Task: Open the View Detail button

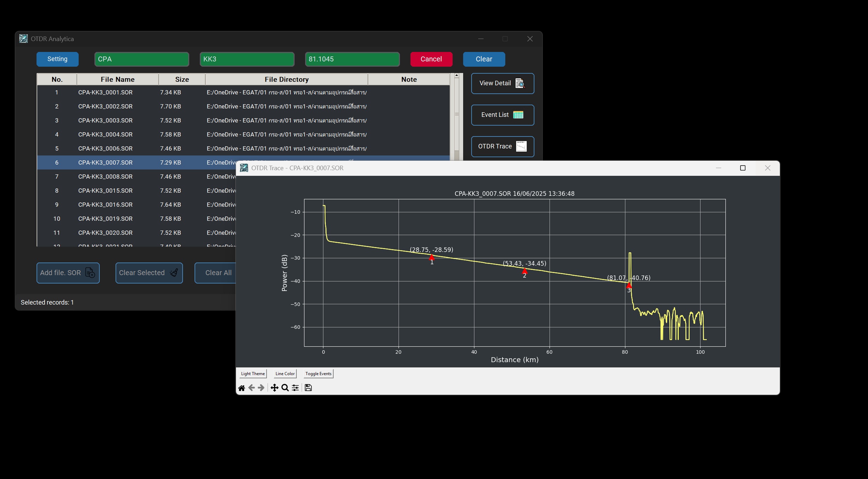Action: [502, 83]
